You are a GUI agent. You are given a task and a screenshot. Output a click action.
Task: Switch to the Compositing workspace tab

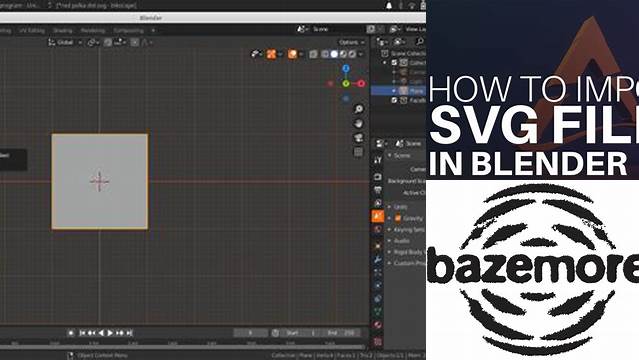pos(128,31)
